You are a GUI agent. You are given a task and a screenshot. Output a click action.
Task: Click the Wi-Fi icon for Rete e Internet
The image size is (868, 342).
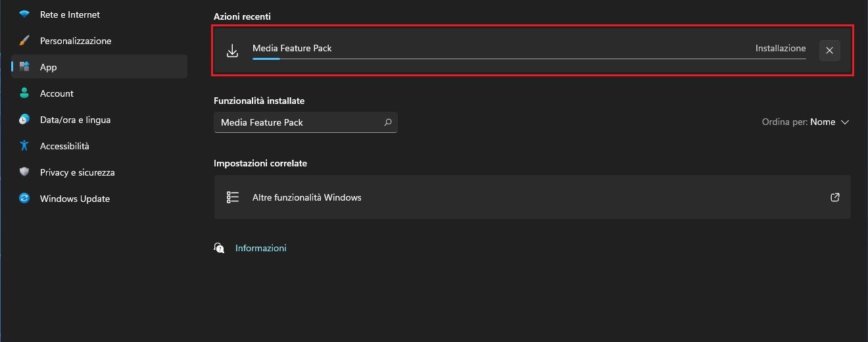(24, 14)
